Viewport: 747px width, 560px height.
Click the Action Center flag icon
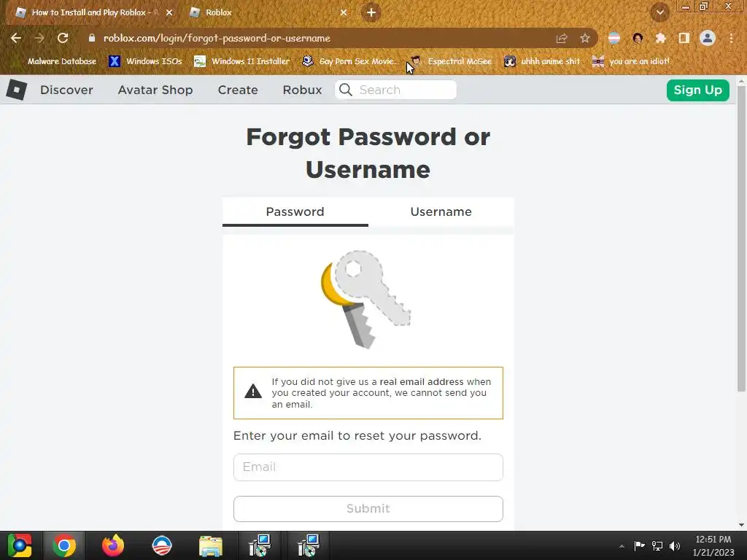click(639, 545)
